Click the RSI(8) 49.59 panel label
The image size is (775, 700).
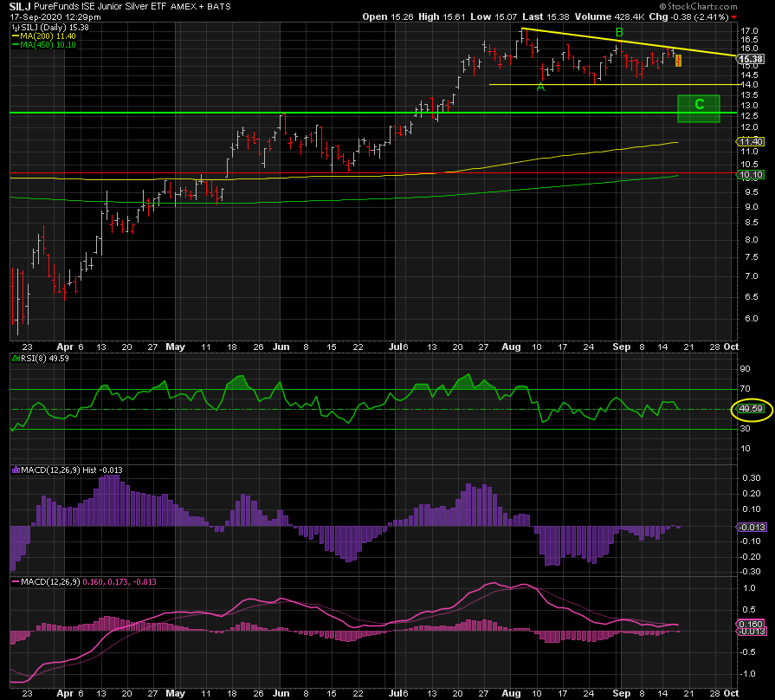click(44, 359)
